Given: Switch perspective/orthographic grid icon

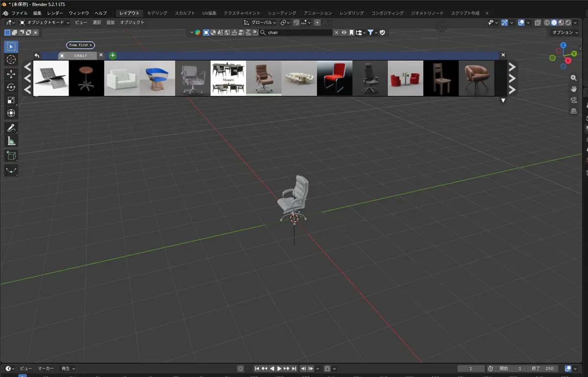Looking at the screenshot, I should point(574,111).
